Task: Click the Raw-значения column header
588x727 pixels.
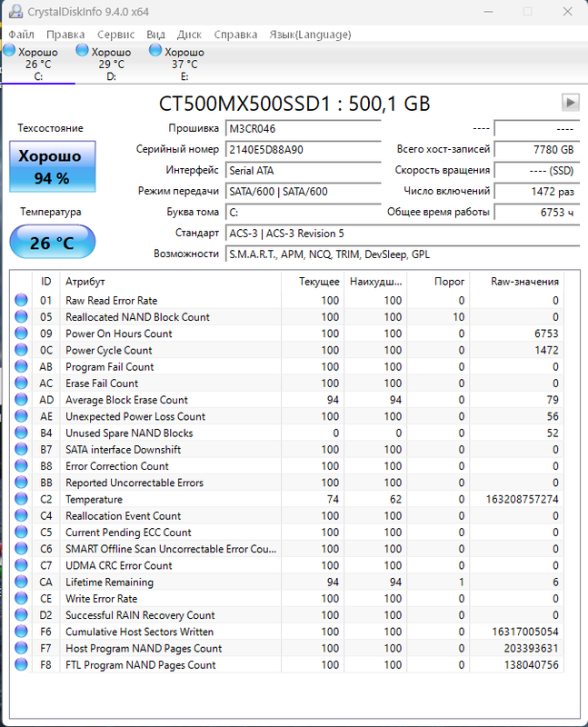Action: 516,282
